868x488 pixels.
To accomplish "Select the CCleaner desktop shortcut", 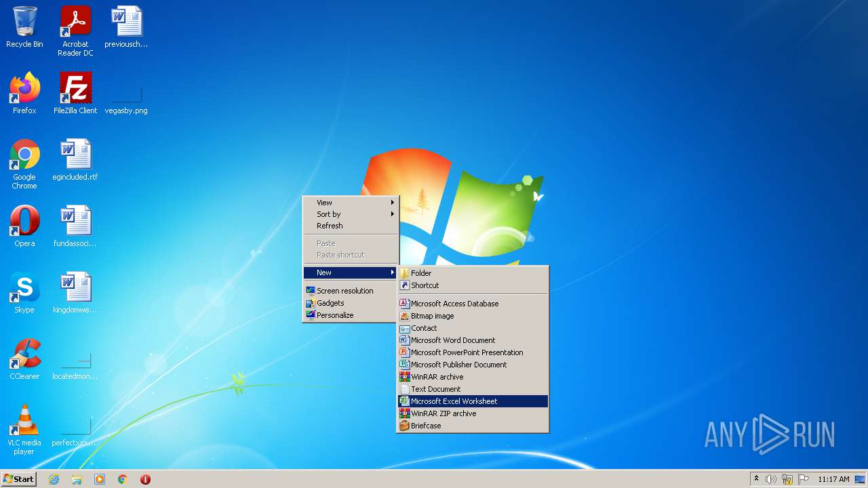I will coord(24,359).
